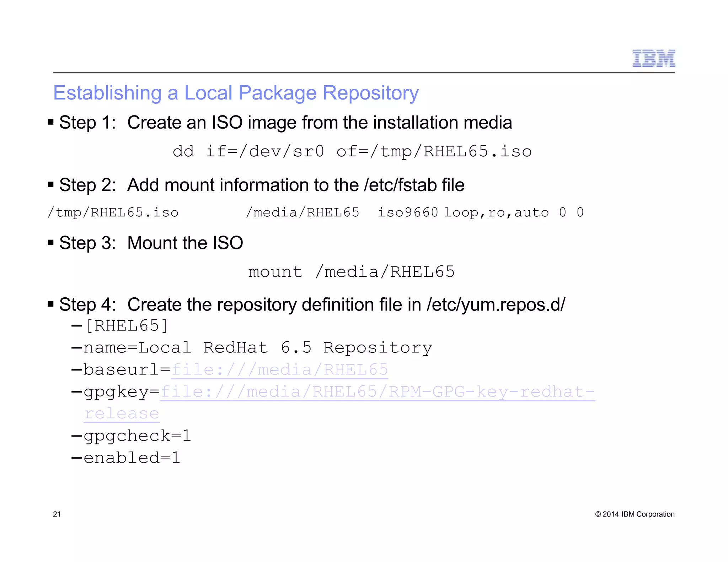Click the 'loop,ro,auto' mount options text

click(496, 213)
